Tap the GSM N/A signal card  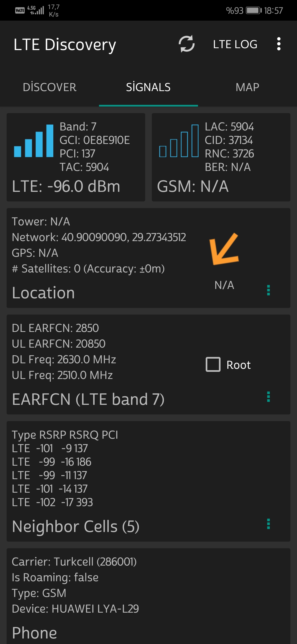point(221,157)
